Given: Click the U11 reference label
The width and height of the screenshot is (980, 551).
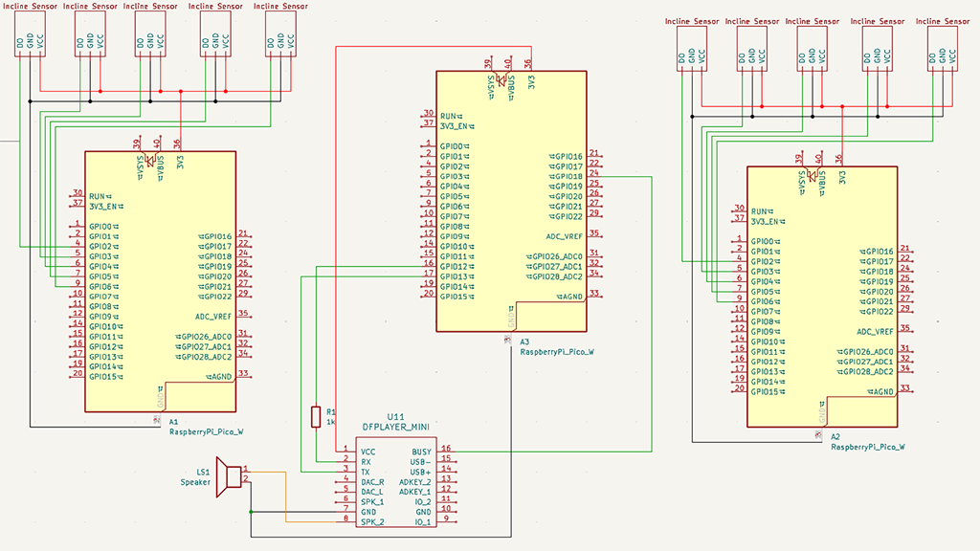Looking at the screenshot, I should (395, 417).
